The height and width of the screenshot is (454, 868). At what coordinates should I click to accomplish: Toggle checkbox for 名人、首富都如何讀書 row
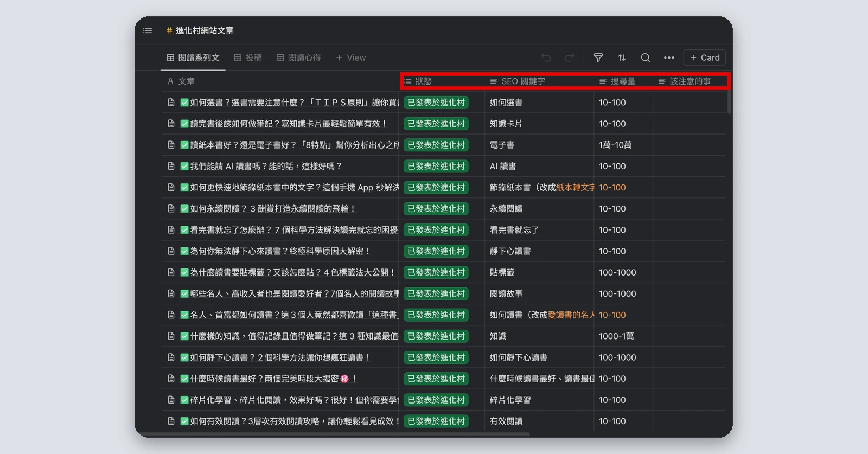[x=184, y=315]
